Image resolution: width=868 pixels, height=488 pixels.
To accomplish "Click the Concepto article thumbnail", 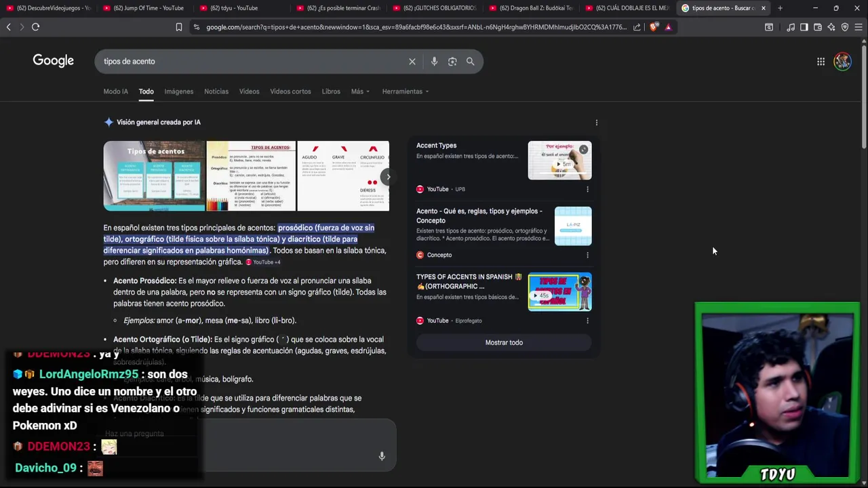I will pos(573,226).
